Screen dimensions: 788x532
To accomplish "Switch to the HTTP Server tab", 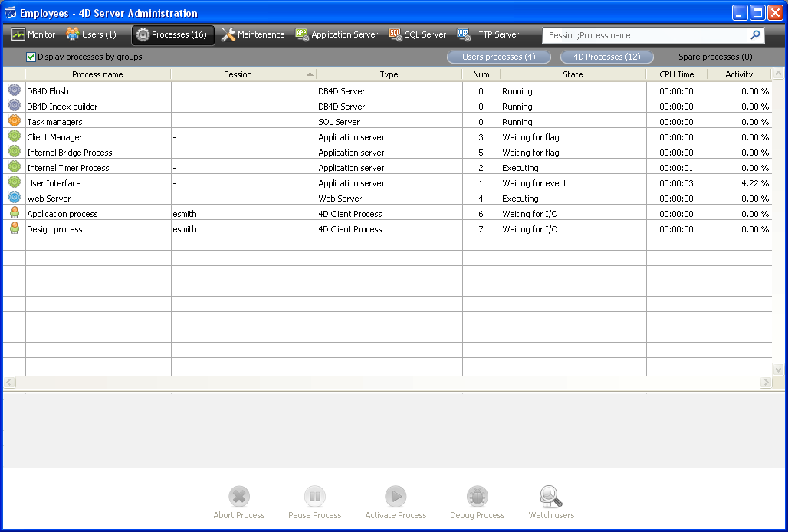I will [x=488, y=34].
